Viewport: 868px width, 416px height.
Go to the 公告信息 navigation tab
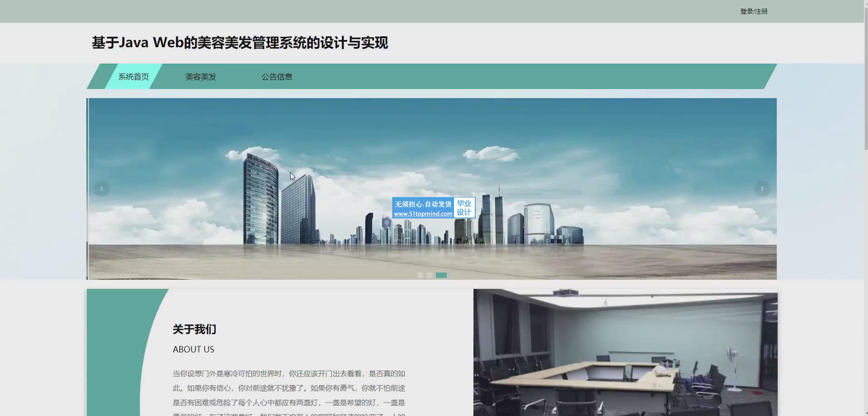click(x=277, y=77)
